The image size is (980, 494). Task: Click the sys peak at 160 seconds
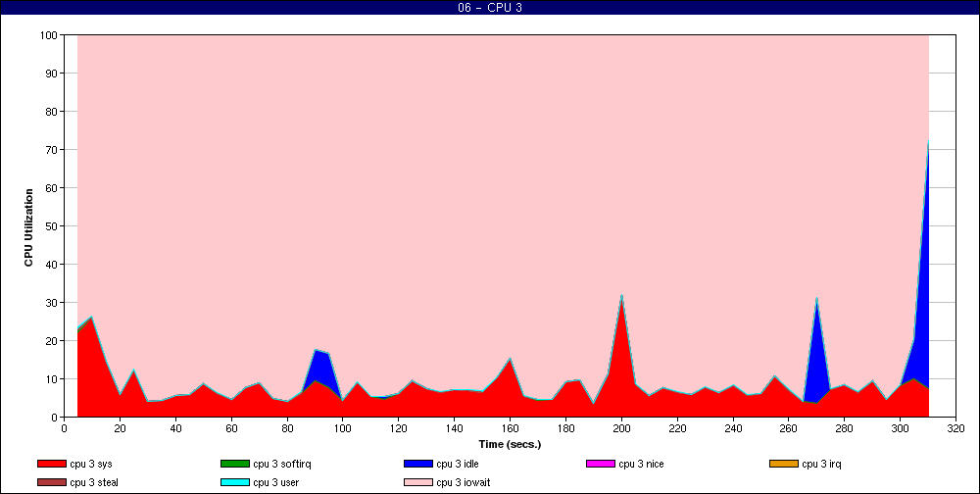pyautogui.click(x=510, y=360)
